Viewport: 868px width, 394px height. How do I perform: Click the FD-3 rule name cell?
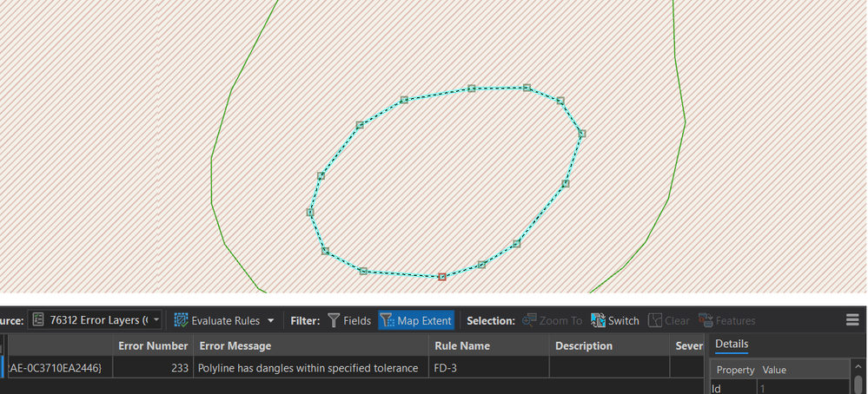click(489, 368)
